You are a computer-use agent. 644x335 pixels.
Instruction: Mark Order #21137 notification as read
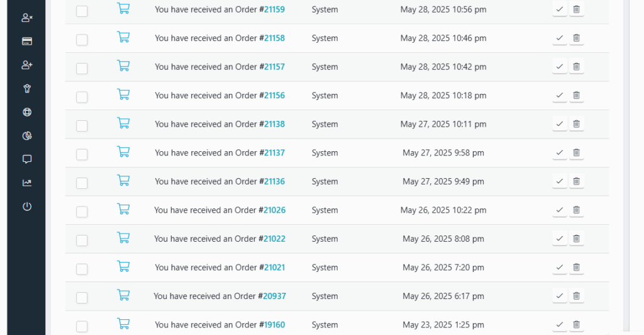click(x=559, y=153)
